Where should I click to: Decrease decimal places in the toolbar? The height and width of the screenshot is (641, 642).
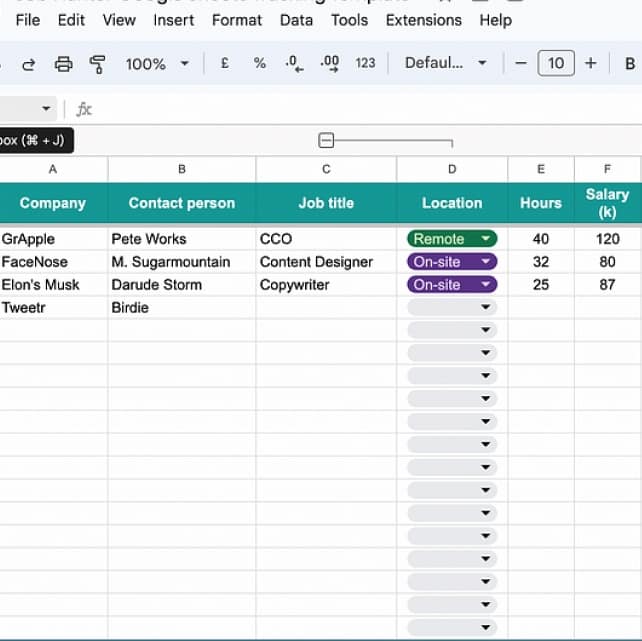tap(293, 63)
